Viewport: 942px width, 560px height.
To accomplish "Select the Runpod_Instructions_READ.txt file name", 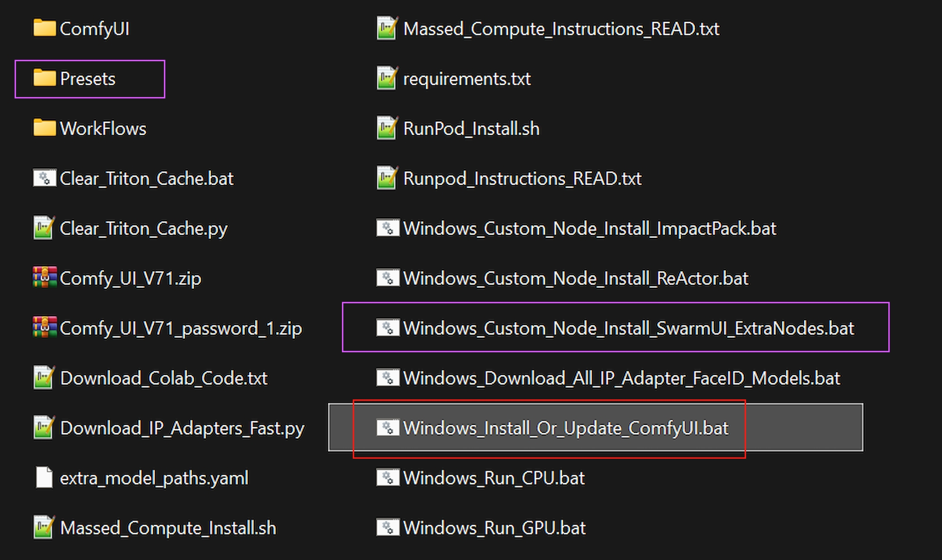I will pyautogui.click(x=522, y=179).
